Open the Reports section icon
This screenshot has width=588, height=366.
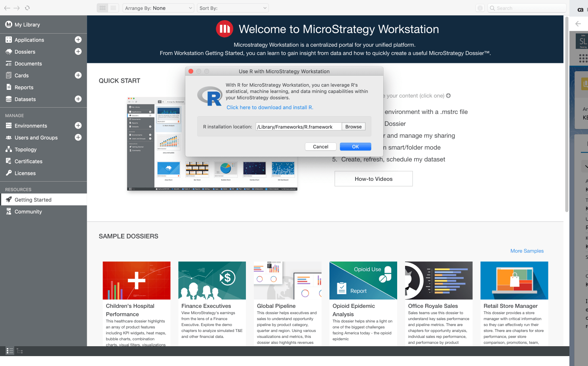pyautogui.click(x=9, y=87)
